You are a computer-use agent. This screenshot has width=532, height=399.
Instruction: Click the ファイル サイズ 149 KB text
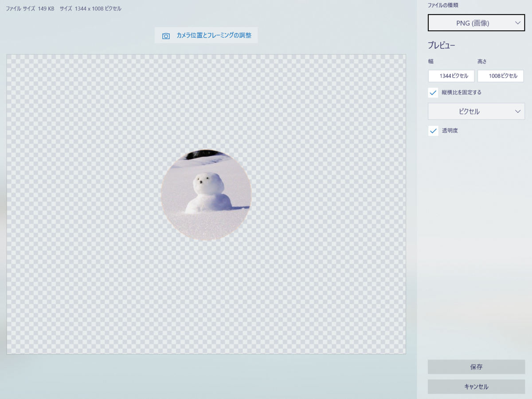[x=30, y=8]
